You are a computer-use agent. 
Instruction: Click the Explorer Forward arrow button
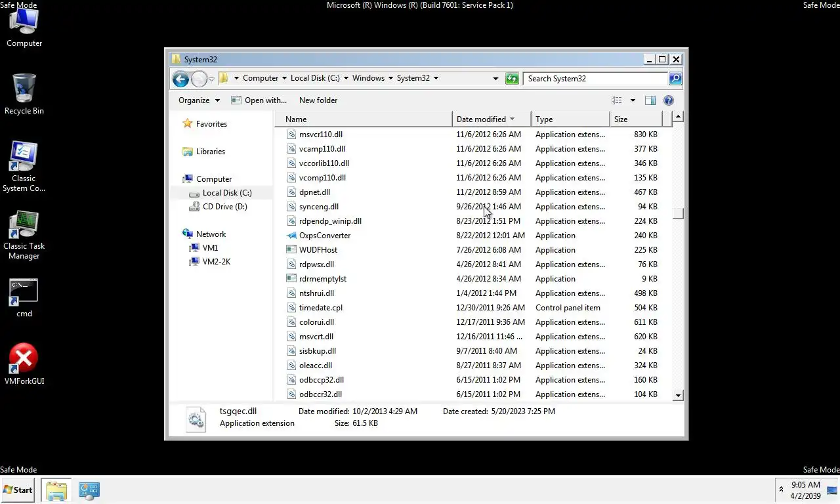(199, 79)
